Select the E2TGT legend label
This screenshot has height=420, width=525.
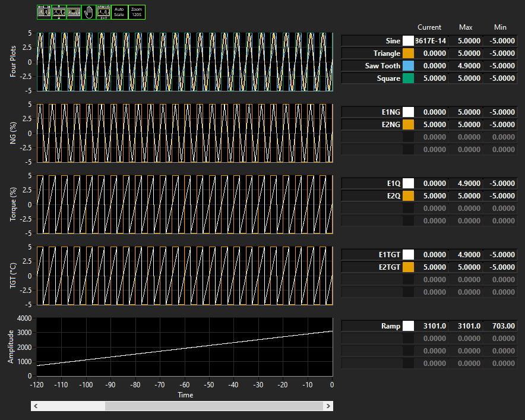pos(390,267)
